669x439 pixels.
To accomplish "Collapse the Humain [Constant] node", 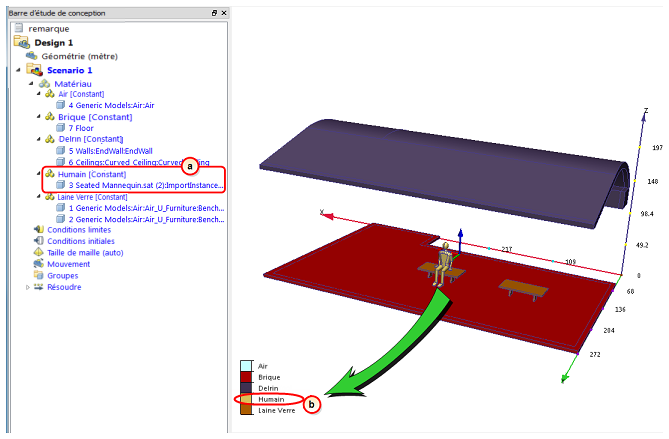I will 39,174.
